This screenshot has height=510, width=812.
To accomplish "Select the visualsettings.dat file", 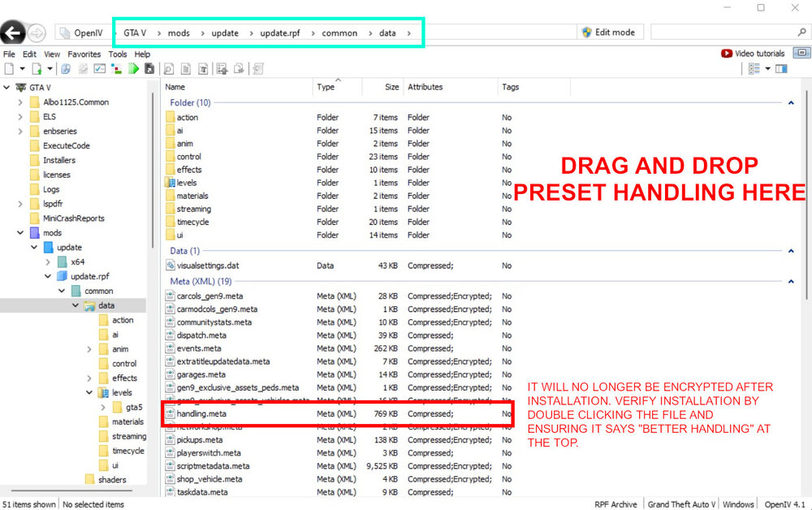I will [208, 266].
